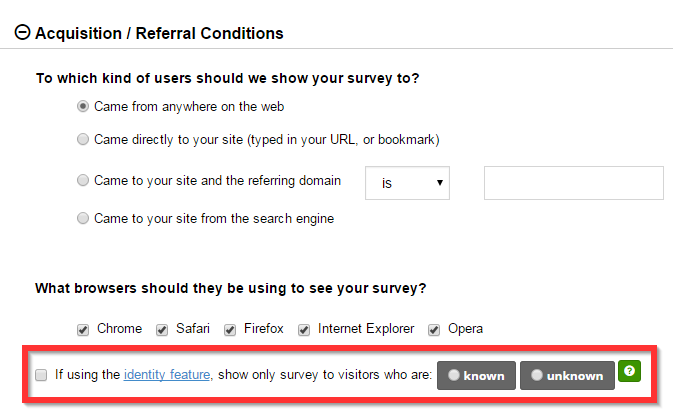Image resolution: width=673 pixels, height=410 pixels.
Task: Collapse the Acquisition / Referral Conditions section
Action: pos(23,33)
